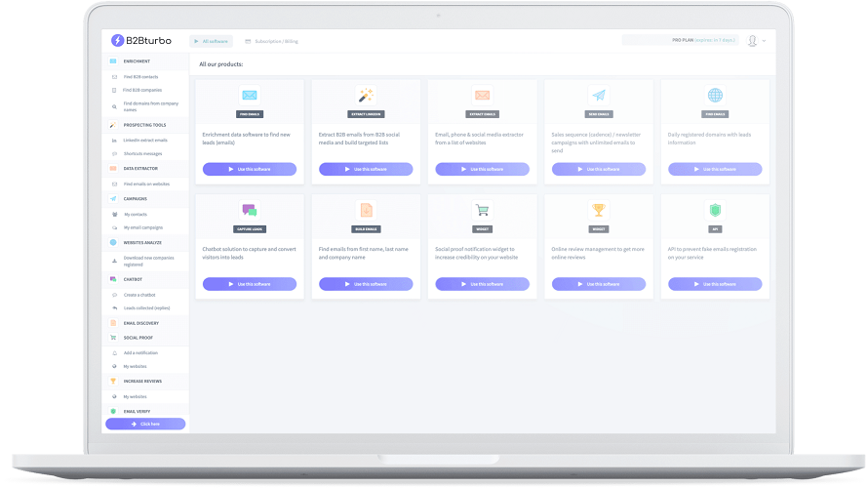Use the Find emails from name software button
868x488 pixels.
click(366, 284)
